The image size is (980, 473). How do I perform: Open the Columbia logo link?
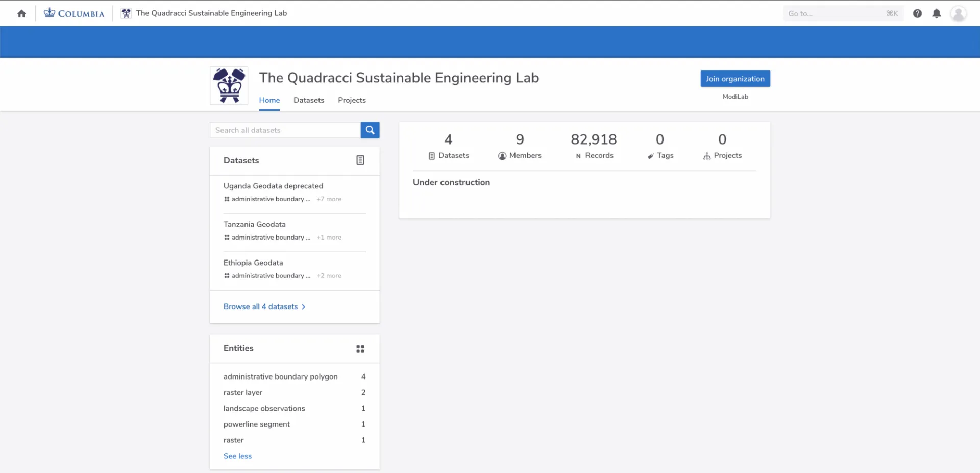[74, 13]
